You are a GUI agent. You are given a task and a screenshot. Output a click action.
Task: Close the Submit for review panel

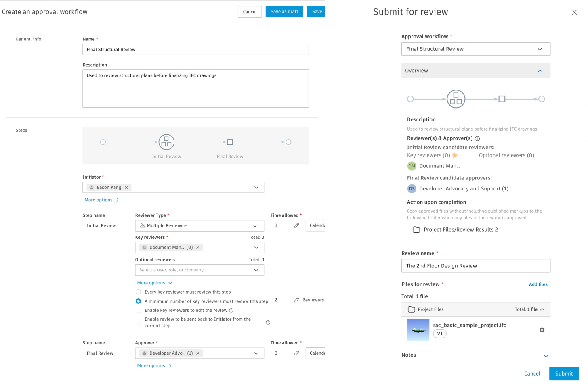(x=574, y=12)
